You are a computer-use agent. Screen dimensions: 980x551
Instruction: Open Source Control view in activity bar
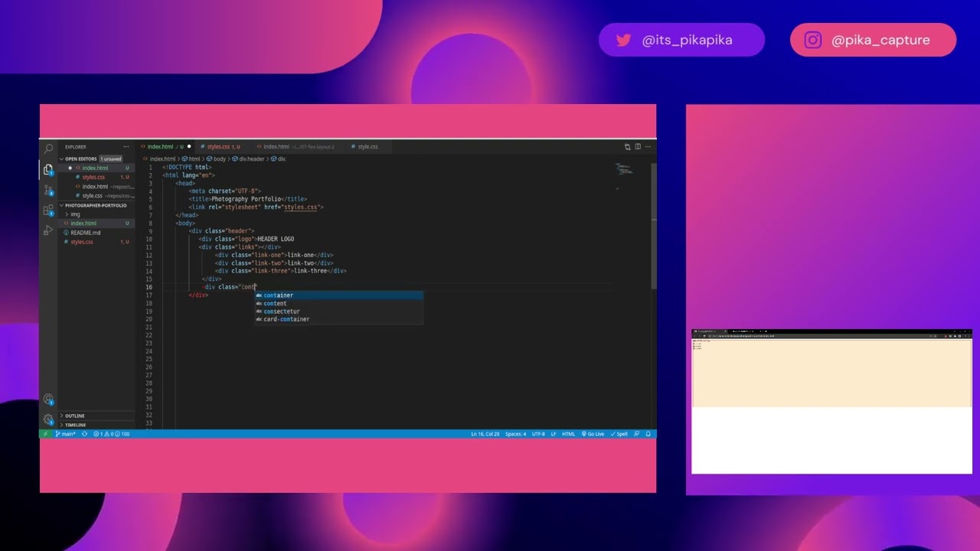(x=48, y=190)
